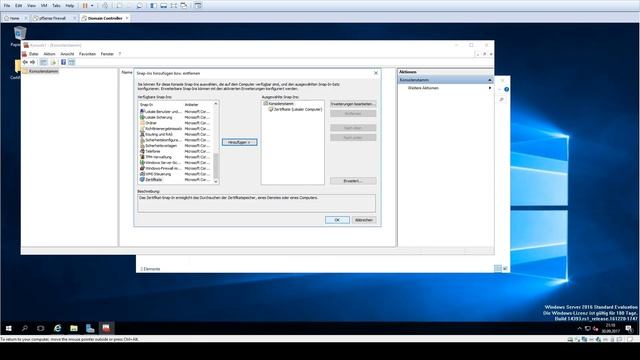Image resolution: width=640 pixels, height=360 pixels.
Task: Click scroll-up arrow of available snap-ins list
Action: (x=216, y=104)
